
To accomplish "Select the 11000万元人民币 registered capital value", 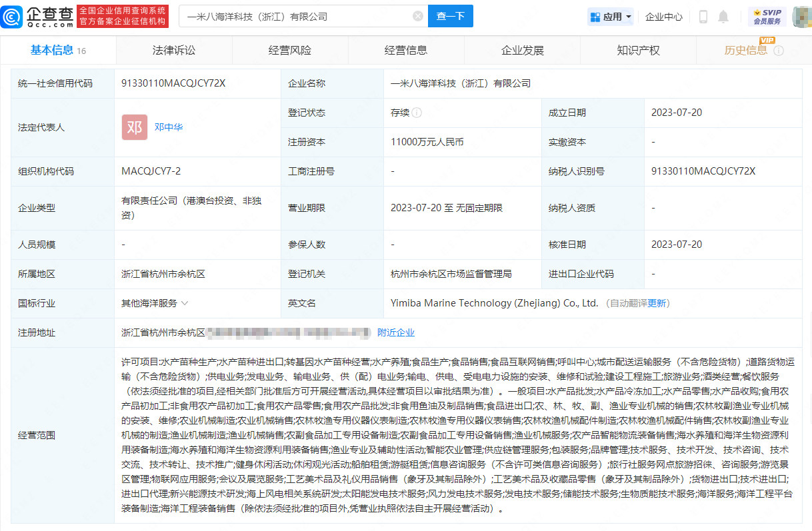I will tap(427, 142).
